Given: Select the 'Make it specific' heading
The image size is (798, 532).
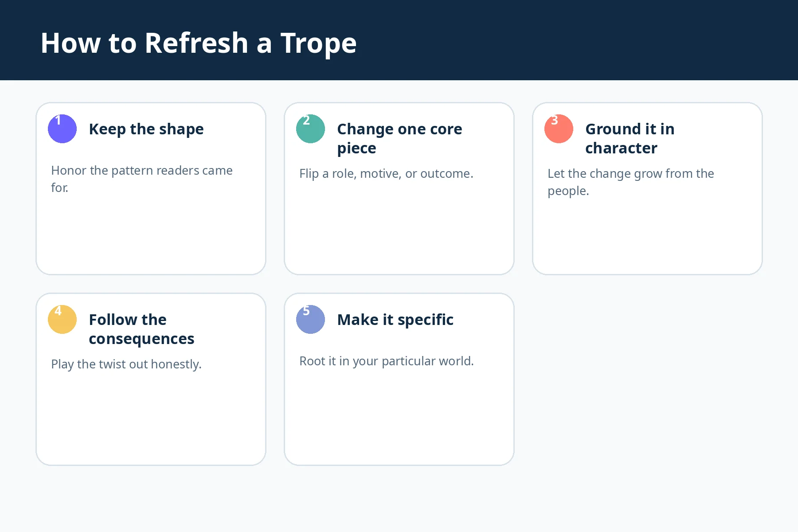Looking at the screenshot, I should (395, 320).
